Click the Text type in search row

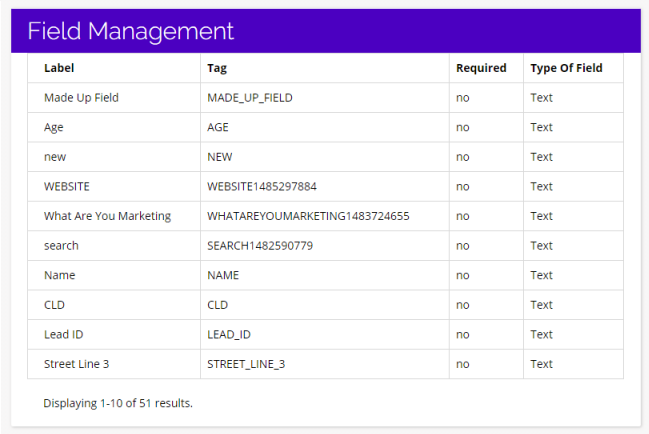[541, 246]
